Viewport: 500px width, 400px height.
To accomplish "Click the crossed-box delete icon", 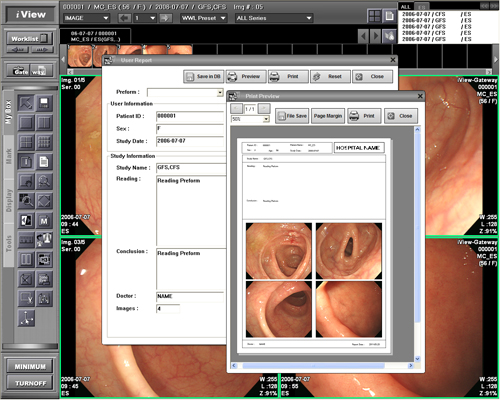I will 26,279.
